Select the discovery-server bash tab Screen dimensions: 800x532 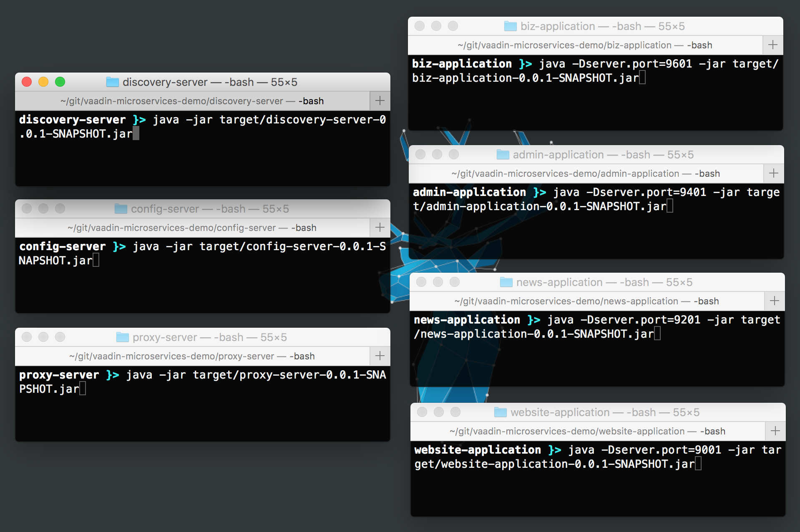192,101
